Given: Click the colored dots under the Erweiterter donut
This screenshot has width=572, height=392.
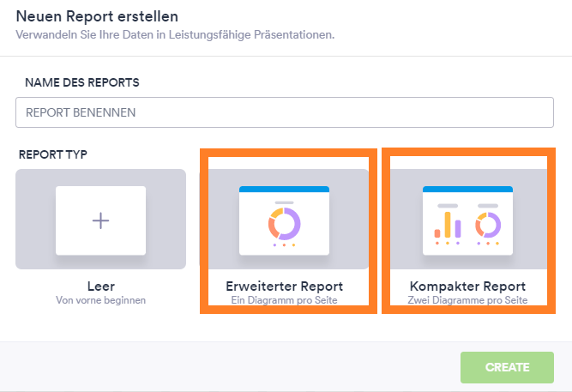Looking at the screenshot, I should [x=284, y=245].
